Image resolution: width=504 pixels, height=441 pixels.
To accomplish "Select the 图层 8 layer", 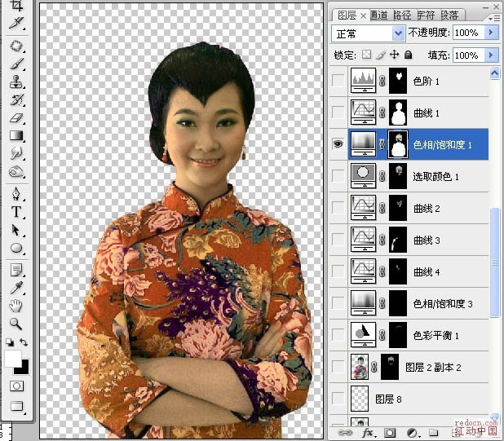I will 418,399.
